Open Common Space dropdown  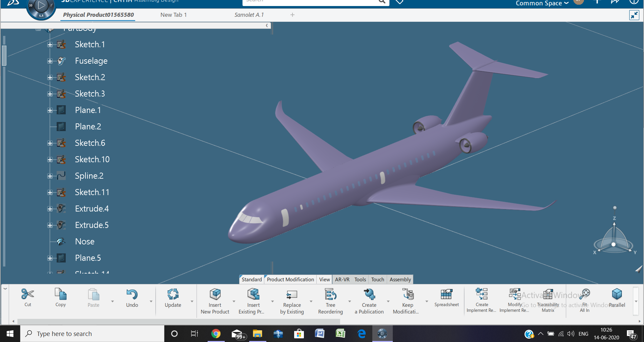(x=542, y=3)
